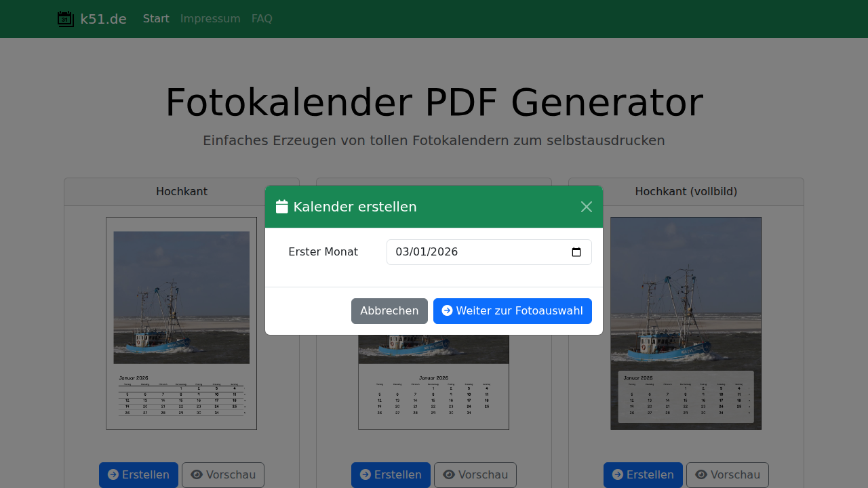Click the k51.de brand name text
Image resolution: width=868 pixels, height=488 pixels.
tap(103, 19)
